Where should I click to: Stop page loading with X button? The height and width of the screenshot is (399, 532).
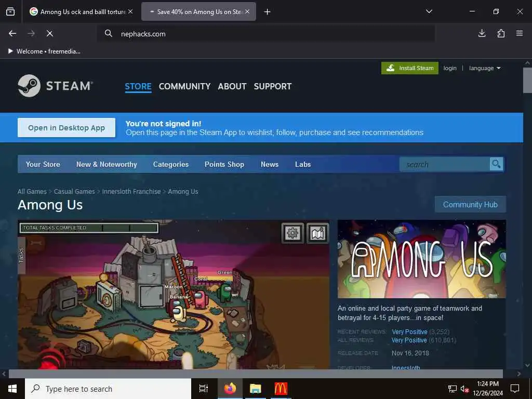coord(49,33)
